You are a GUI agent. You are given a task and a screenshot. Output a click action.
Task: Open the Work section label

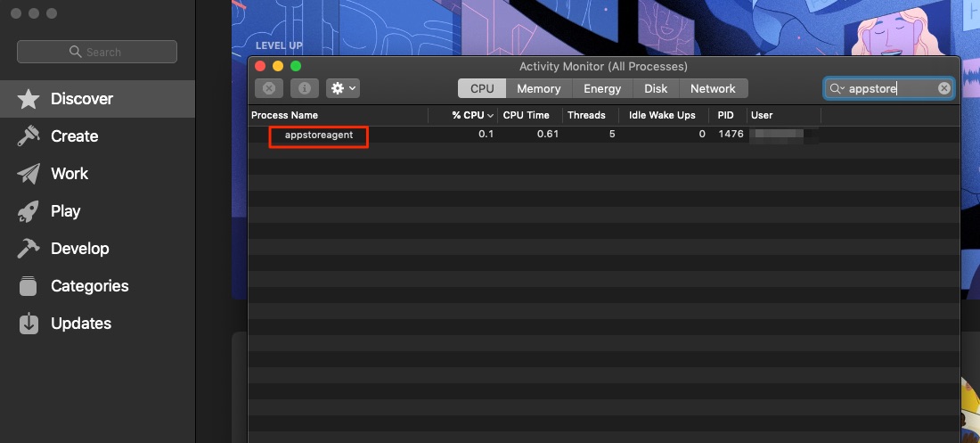[x=69, y=174]
